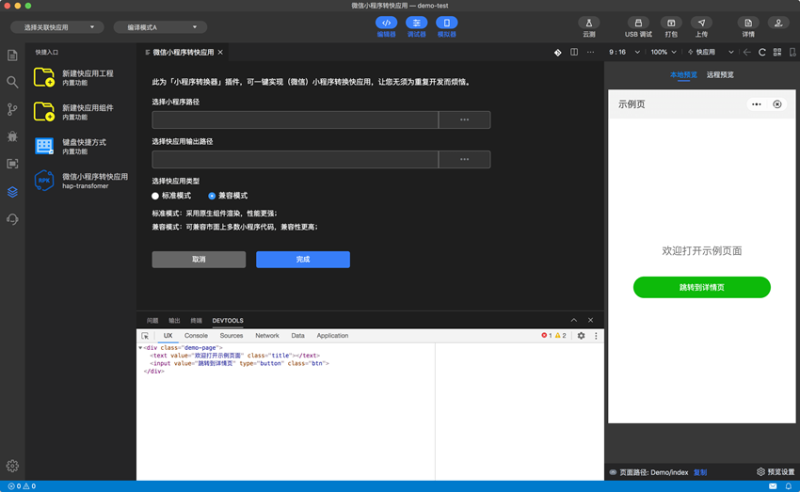Open the 100% zoom dropdown
This screenshot has width=800, height=492.
click(x=663, y=52)
